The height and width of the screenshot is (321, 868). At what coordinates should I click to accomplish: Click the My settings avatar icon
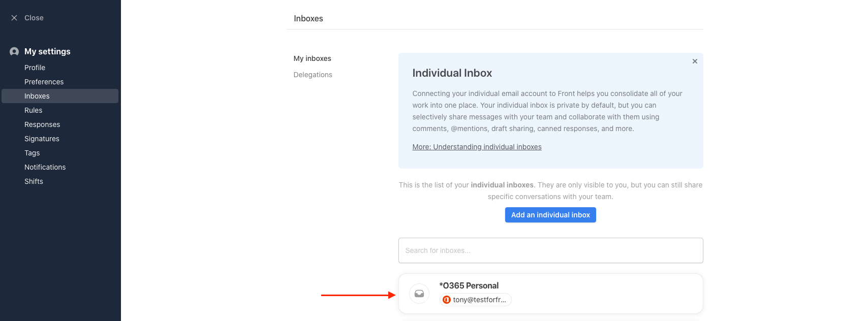click(14, 52)
